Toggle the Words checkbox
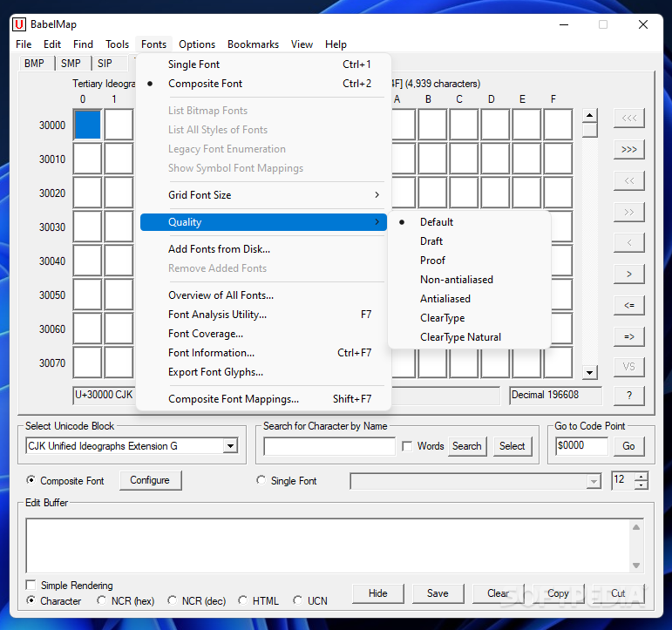This screenshot has width=672, height=630. click(407, 446)
